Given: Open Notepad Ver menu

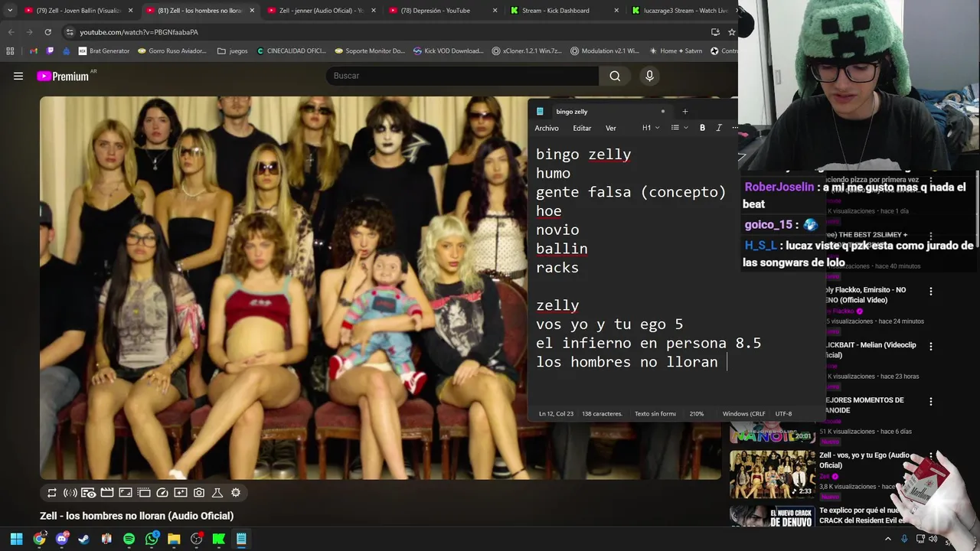Looking at the screenshot, I should click(x=611, y=128).
